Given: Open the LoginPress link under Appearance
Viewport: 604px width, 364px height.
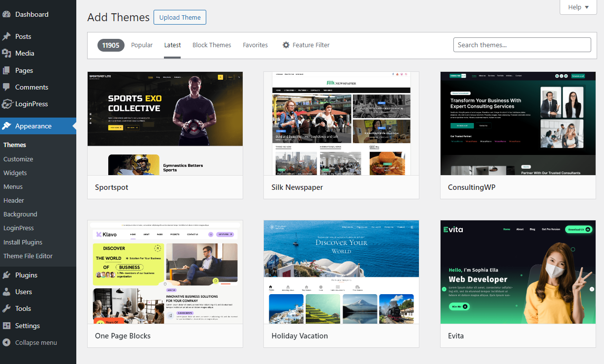Looking at the screenshot, I should (x=19, y=228).
